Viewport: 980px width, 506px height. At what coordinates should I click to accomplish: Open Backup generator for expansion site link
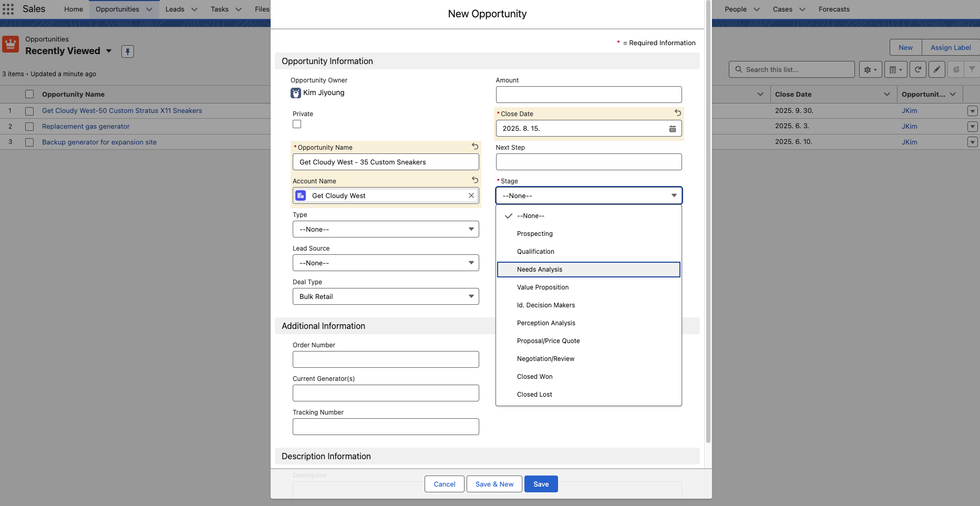click(x=99, y=142)
